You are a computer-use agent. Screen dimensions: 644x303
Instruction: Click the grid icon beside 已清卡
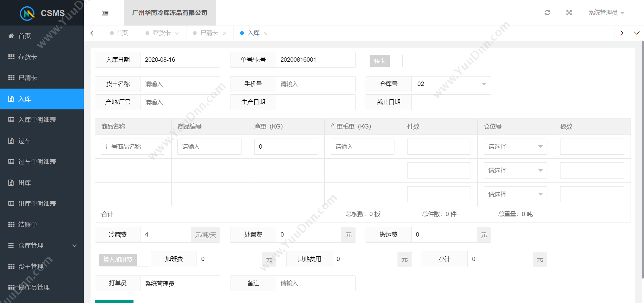point(11,78)
